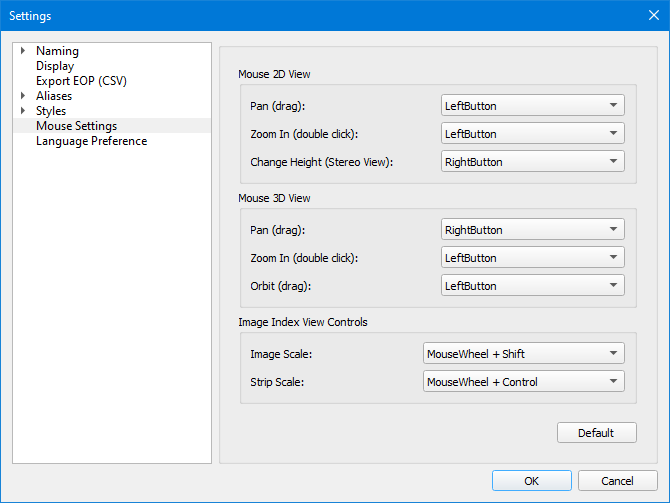Open the Language Preference settings page
The height and width of the screenshot is (503, 670).
pos(91,141)
